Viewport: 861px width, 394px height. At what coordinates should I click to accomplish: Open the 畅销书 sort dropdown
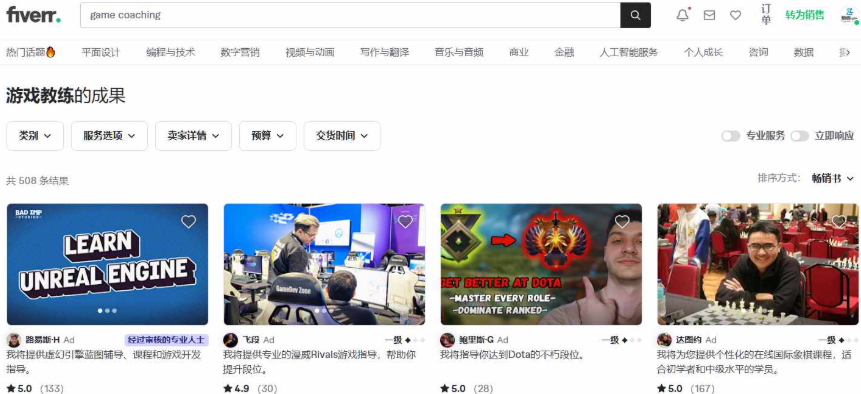tap(832, 178)
